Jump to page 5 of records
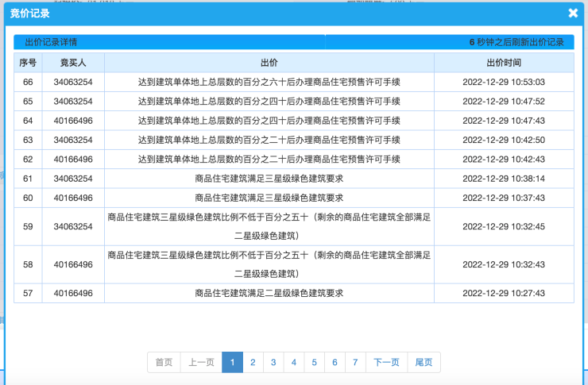The image size is (588, 385). click(315, 363)
